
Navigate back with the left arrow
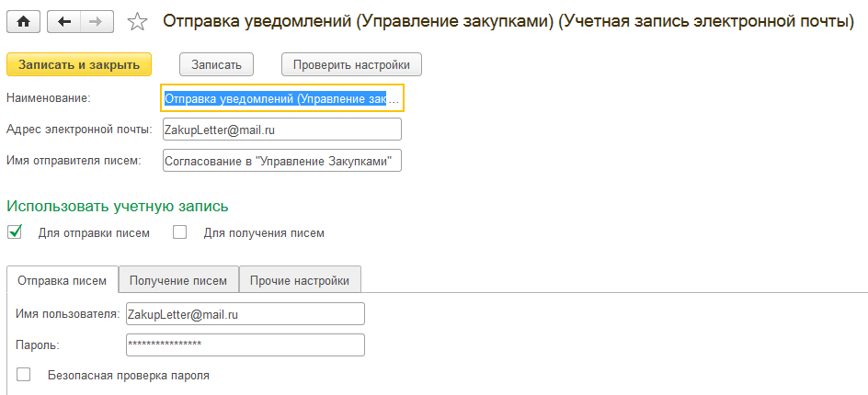point(64,21)
